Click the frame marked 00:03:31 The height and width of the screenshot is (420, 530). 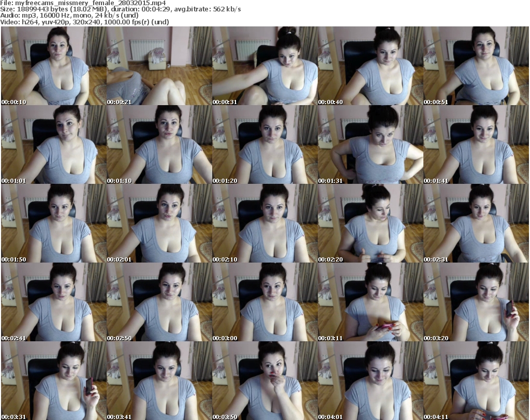click(x=53, y=381)
